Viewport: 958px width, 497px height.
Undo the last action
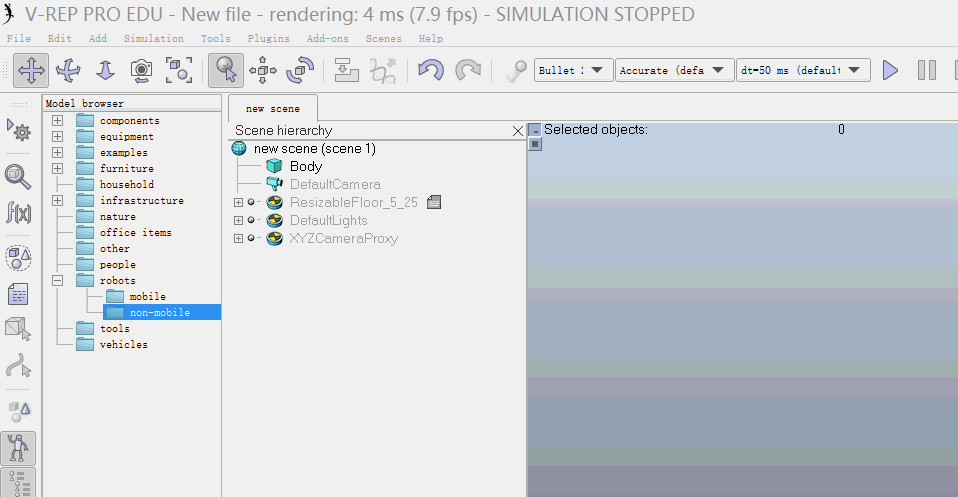pyautogui.click(x=431, y=70)
